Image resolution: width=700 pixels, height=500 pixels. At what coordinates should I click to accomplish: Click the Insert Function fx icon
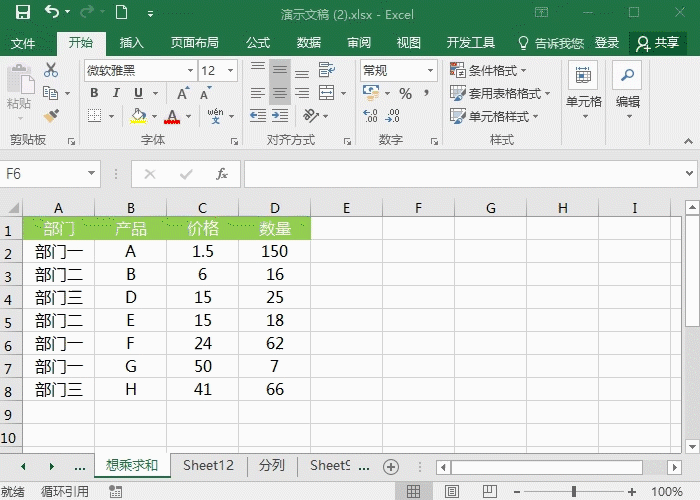222,174
